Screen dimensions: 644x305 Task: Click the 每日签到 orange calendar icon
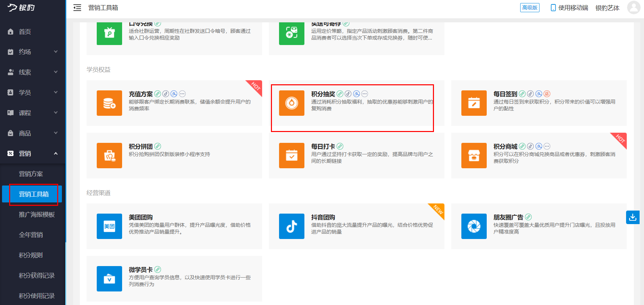click(474, 103)
